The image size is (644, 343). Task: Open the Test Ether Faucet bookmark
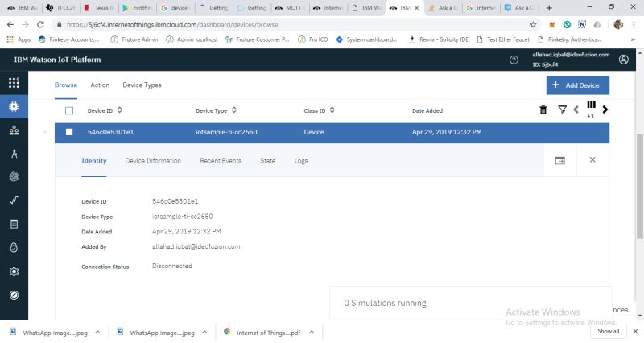click(503, 39)
